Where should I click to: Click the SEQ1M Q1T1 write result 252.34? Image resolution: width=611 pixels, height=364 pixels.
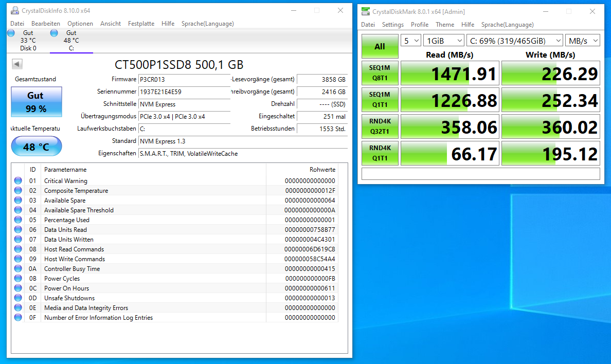[551, 100]
